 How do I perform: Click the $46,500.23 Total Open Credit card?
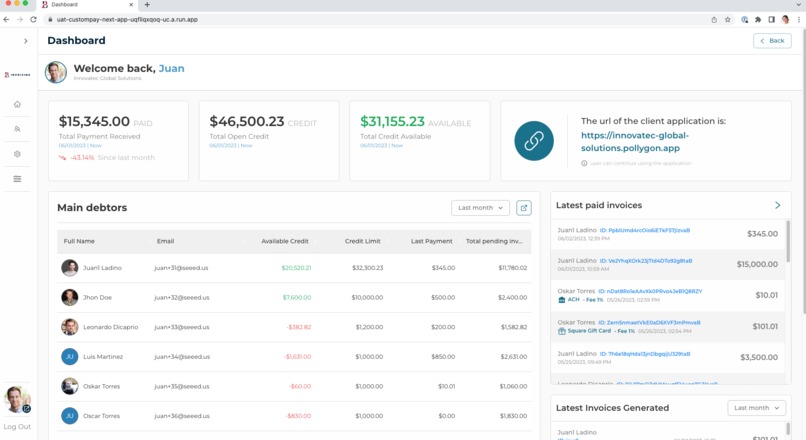269,140
